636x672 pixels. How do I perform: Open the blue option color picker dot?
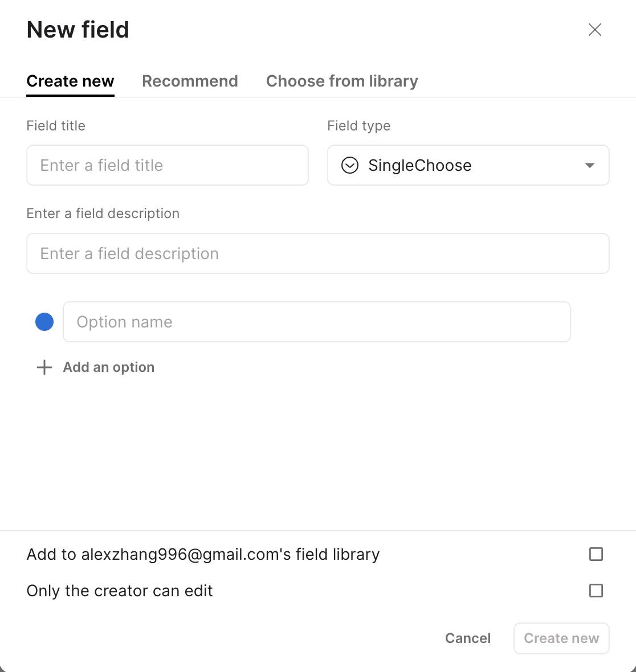pyautogui.click(x=44, y=322)
